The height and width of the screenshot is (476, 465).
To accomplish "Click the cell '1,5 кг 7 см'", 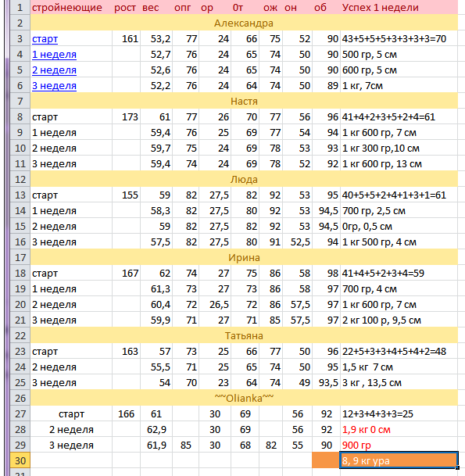I will click(x=399, y=367).
